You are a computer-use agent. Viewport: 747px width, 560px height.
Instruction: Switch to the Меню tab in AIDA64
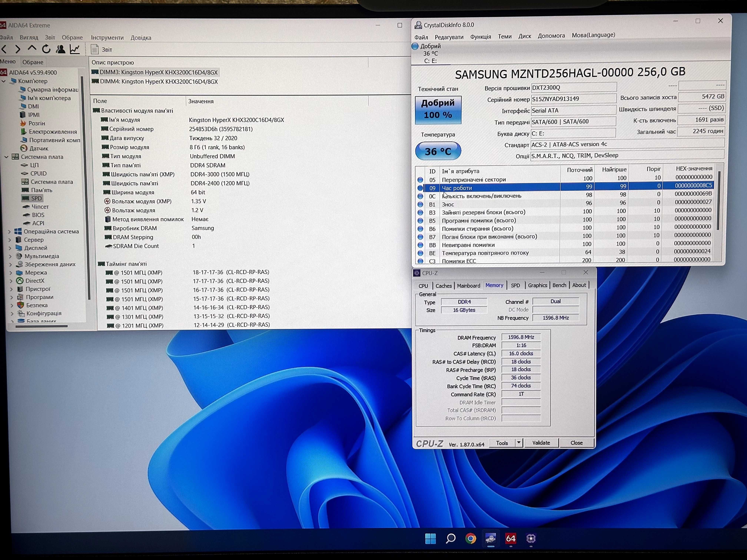point(8,62)
